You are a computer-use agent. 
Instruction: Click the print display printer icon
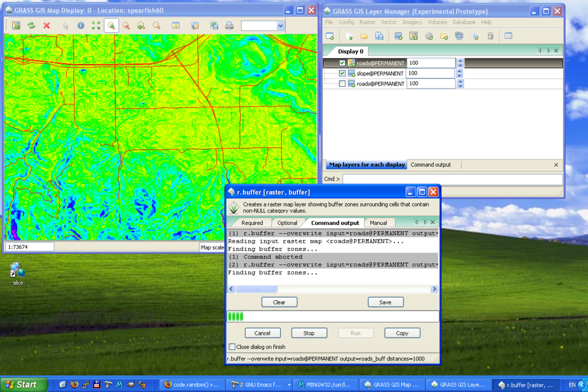[x=229, y=25]
